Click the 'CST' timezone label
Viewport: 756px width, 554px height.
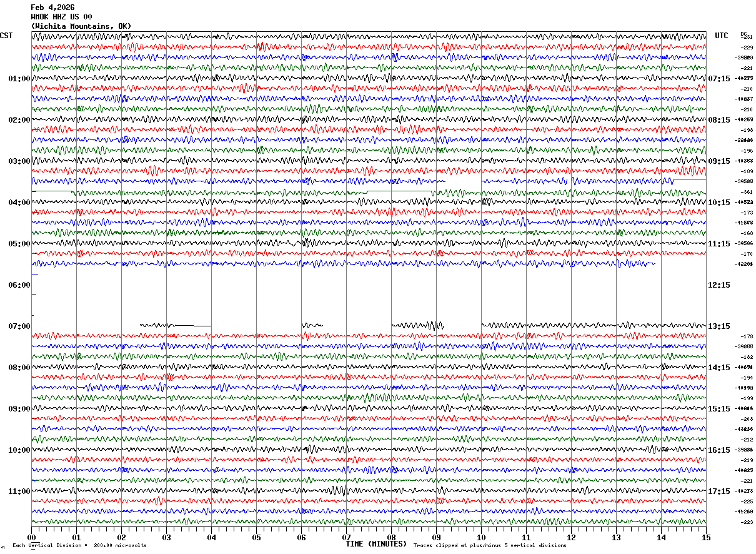pos(6,36)
